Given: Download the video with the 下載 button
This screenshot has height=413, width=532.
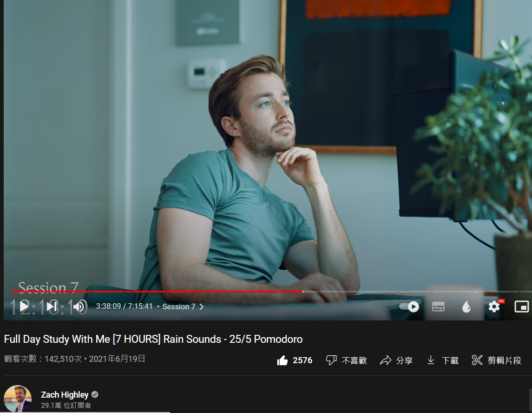Looking at the screenshot, I should click(443, 360).
